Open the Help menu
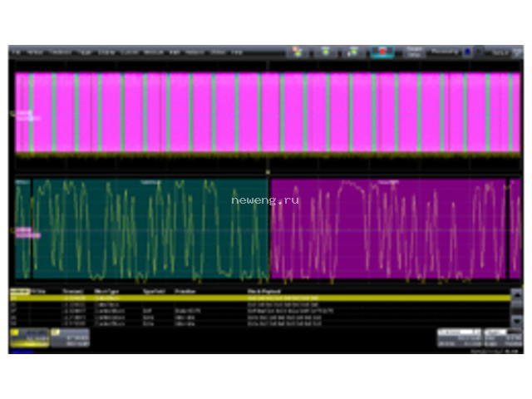Screen dimensions: 532x399 [x=237, y=52]
